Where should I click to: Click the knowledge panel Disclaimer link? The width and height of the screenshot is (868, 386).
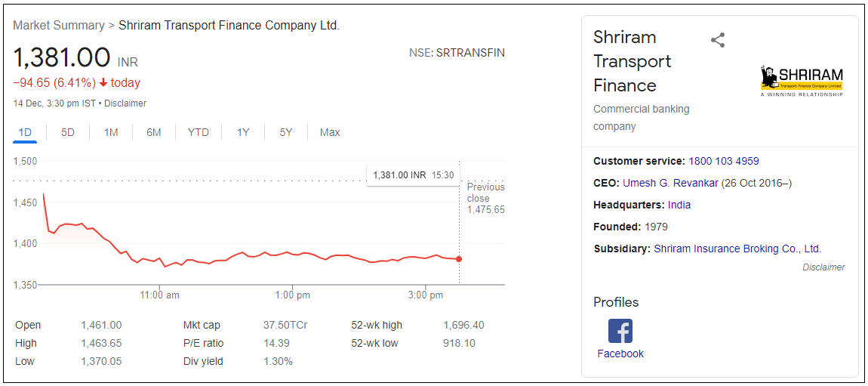823,267
